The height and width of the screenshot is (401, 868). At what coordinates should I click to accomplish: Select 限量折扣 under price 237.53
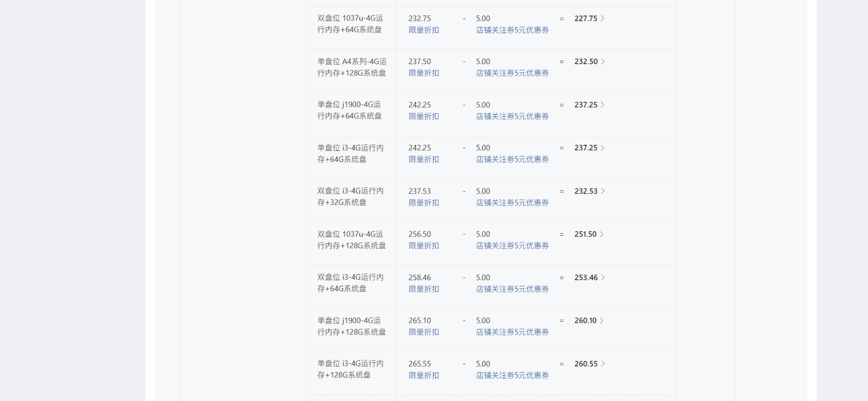click(x=424, y=203)
